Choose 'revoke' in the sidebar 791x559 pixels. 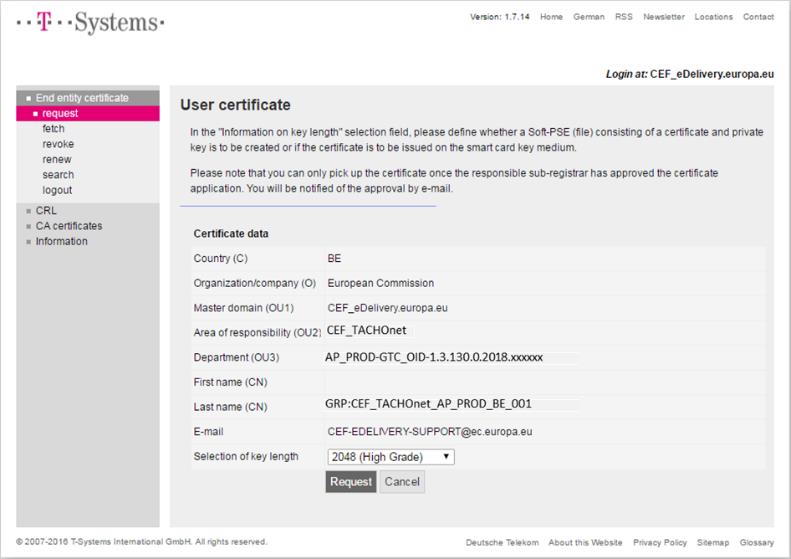58,144
